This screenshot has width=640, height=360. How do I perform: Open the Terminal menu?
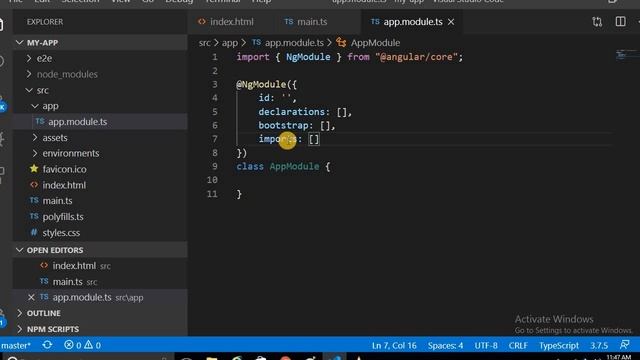coord(222,2)
